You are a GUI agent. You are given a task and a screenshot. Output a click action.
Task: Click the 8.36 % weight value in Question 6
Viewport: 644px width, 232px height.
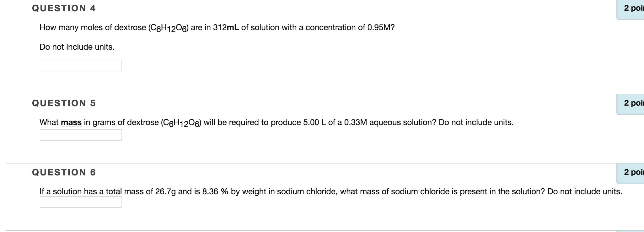coord(216,191)
